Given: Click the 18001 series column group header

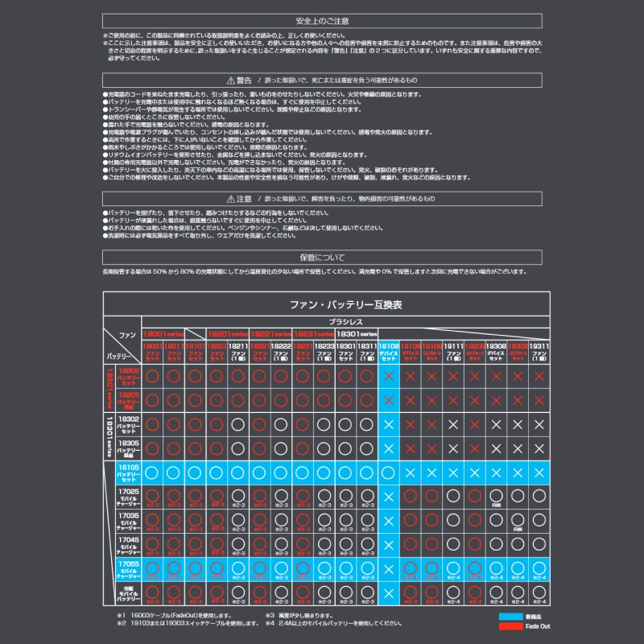Looking at the screenshot, I should point(163,334).
